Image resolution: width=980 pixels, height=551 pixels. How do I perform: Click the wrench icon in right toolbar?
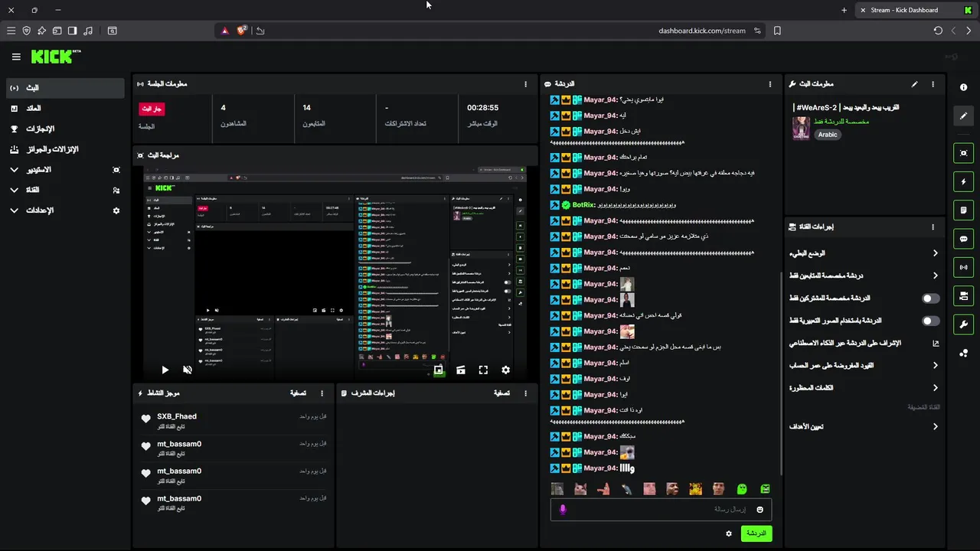963,324
